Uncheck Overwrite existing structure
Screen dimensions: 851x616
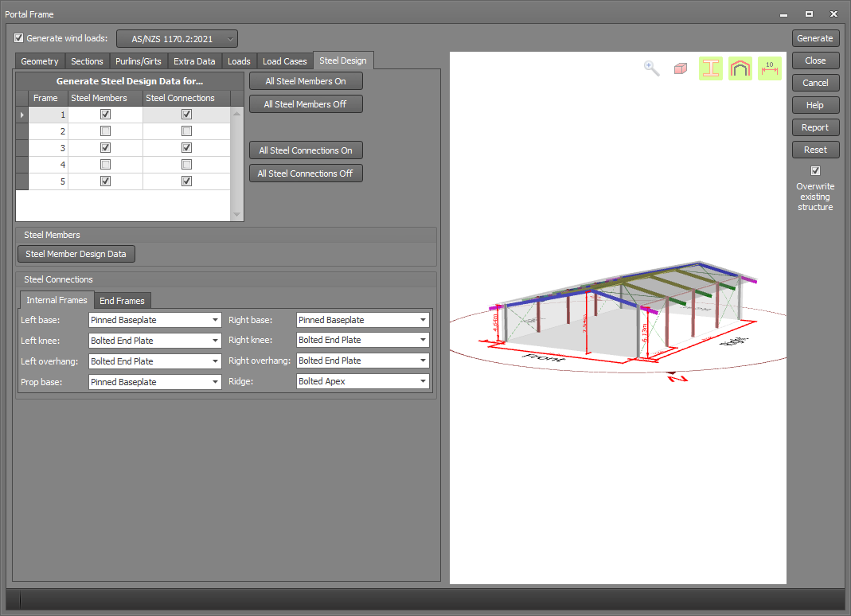[x=815, y=170]
